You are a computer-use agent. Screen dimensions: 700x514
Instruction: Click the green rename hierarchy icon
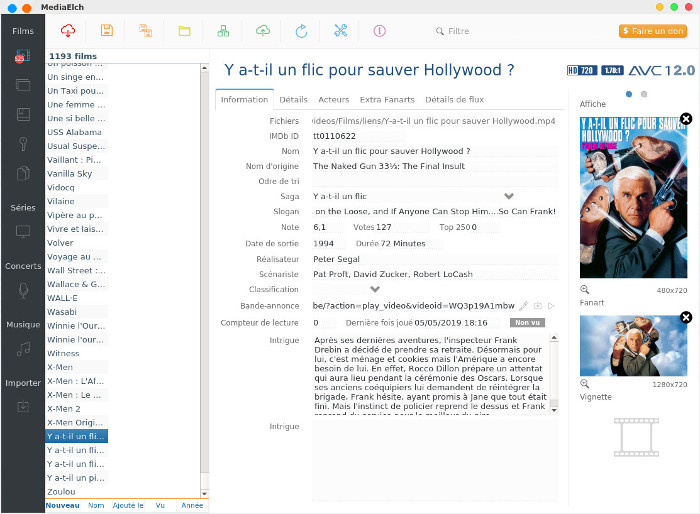tap(223, 31)
